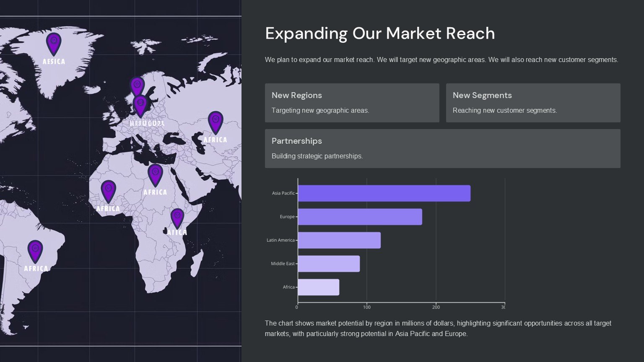Image resolution: width=644 pixels, height=362 pixels.
Task: Select the intro paragraph below the title
Action: (x=441, y=60)
